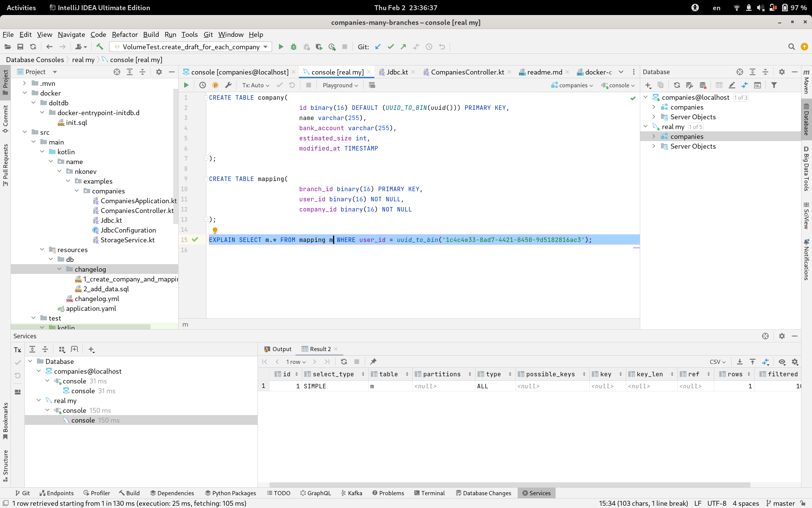This screenshot has width=812, height=508.
Task: Open the Tx: Auto transaction mode dropdown
Action: click(x=255, y=85)
